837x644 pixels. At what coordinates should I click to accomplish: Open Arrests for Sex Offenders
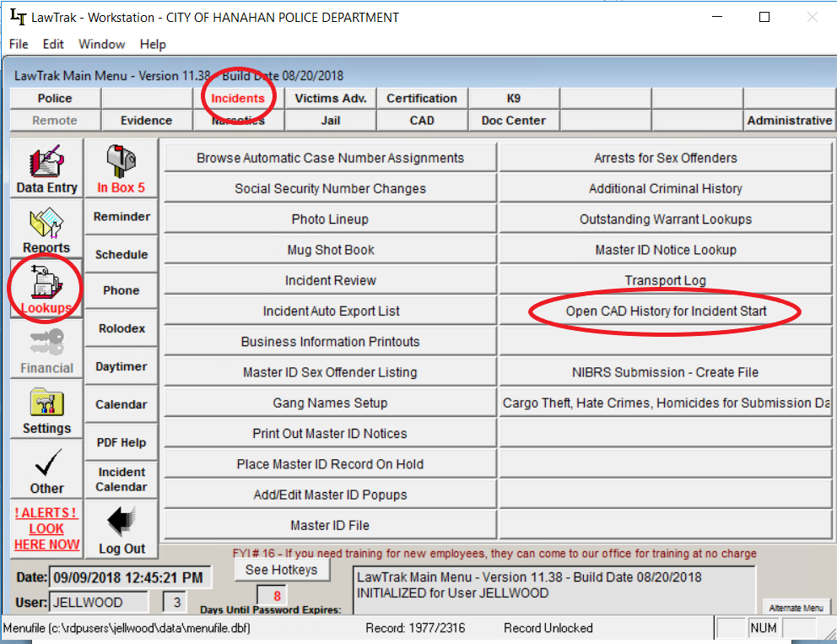coord(665,158)
